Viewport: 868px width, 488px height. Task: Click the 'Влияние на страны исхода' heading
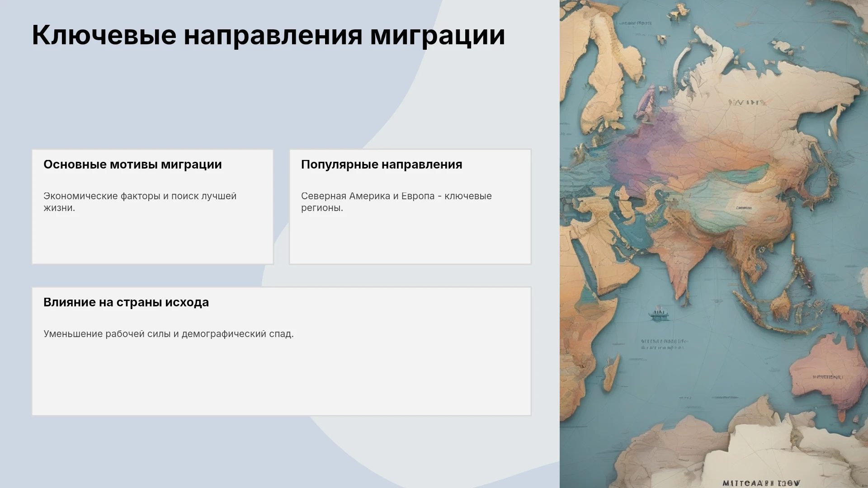126,302
